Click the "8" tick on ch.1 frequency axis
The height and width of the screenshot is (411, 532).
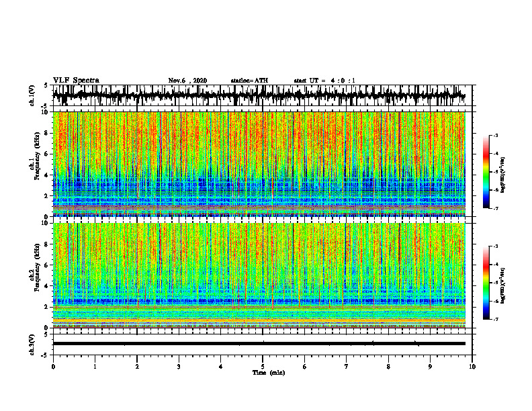[47, 133]
